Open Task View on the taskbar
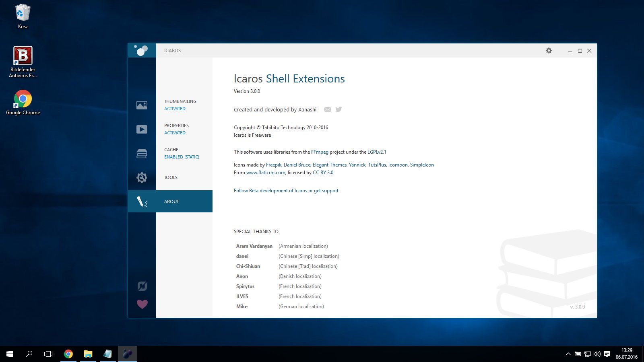Viewport: 644px width, 362px height. click(48, 354)
